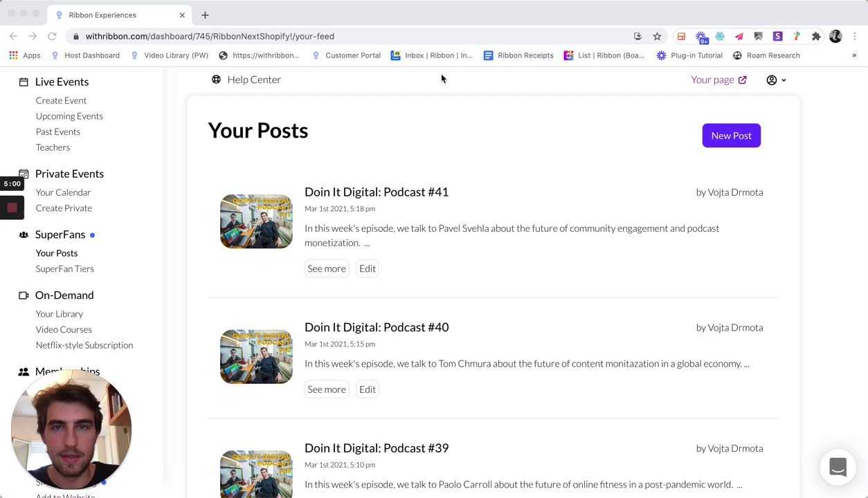Click See more on Podcast #41
868x498 pixels.
pos(327,268)
